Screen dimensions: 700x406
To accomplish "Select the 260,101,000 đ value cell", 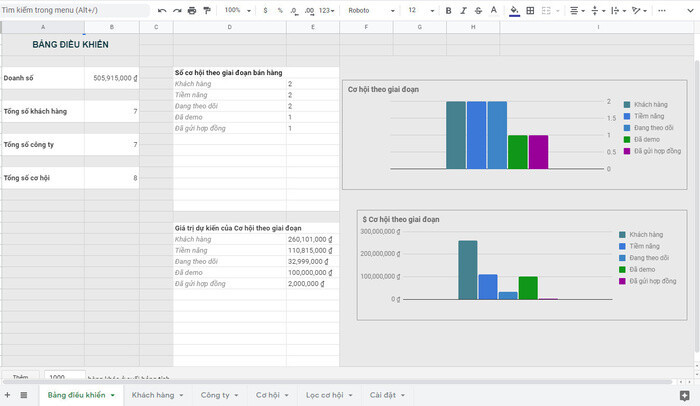I will pos(312,239).
